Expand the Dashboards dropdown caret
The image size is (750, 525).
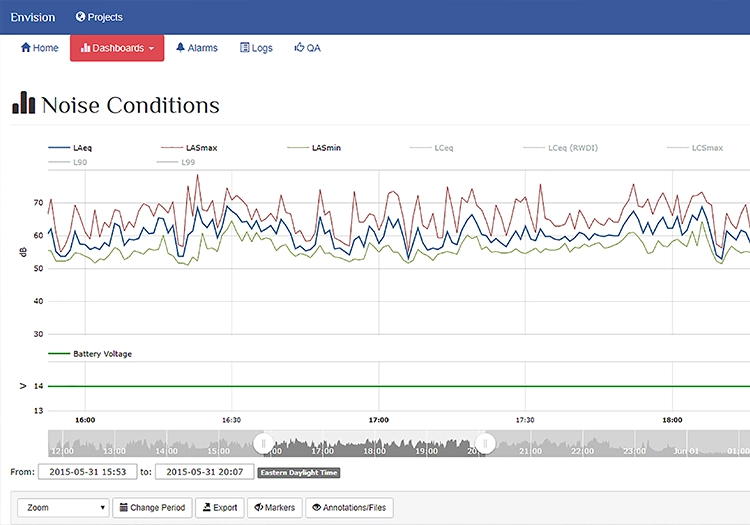point(151,48)
